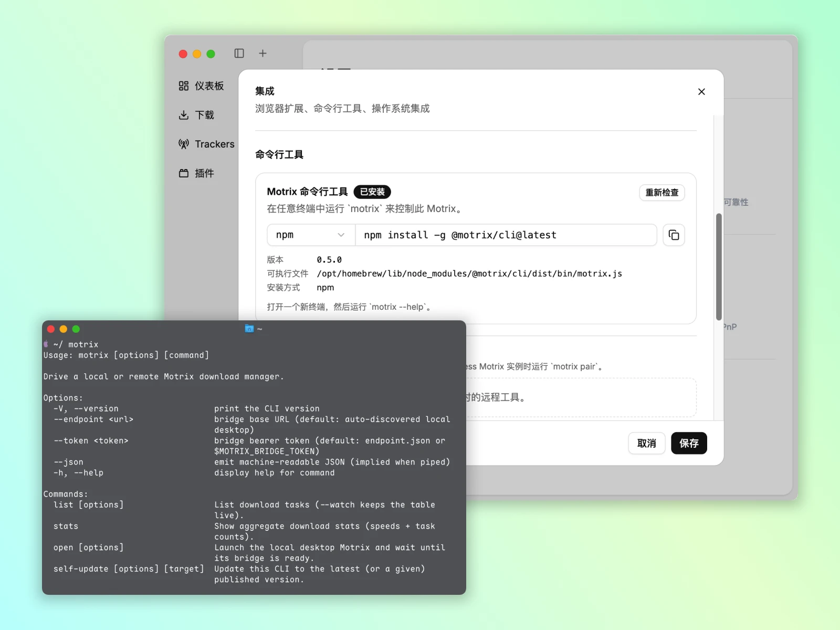The height and width of the screenshot is (630, 840).
Task: Click the red close dot of terminal
Action: click(x=51, y=329)
